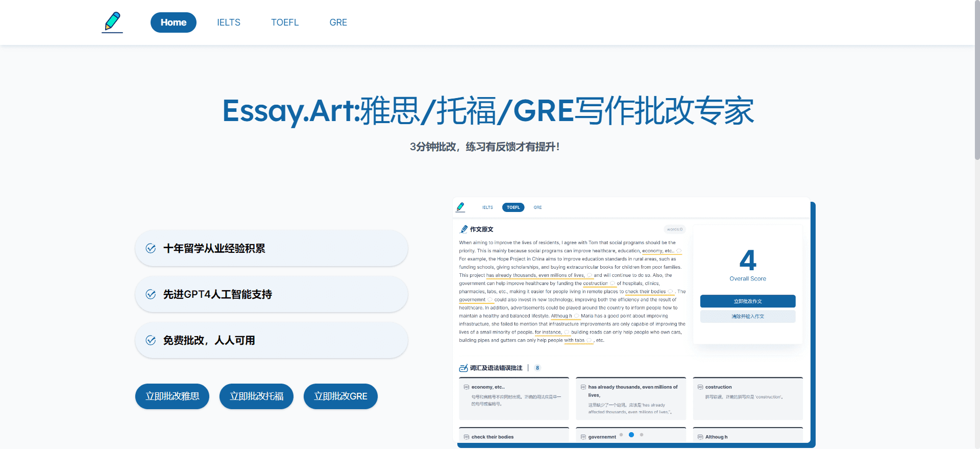Select the first carousel dot

pos(621,435)
